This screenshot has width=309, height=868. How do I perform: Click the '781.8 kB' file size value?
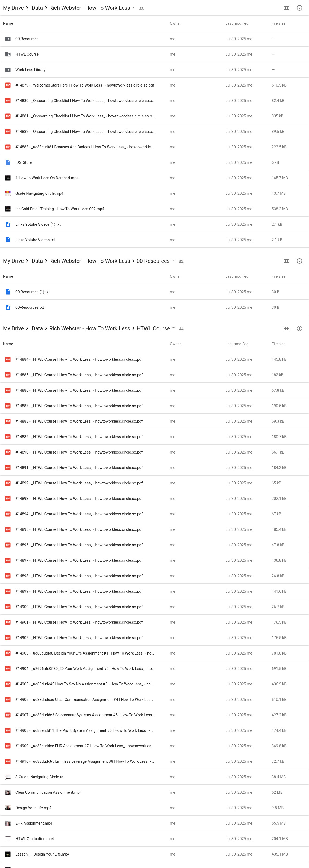coord(279,653)
